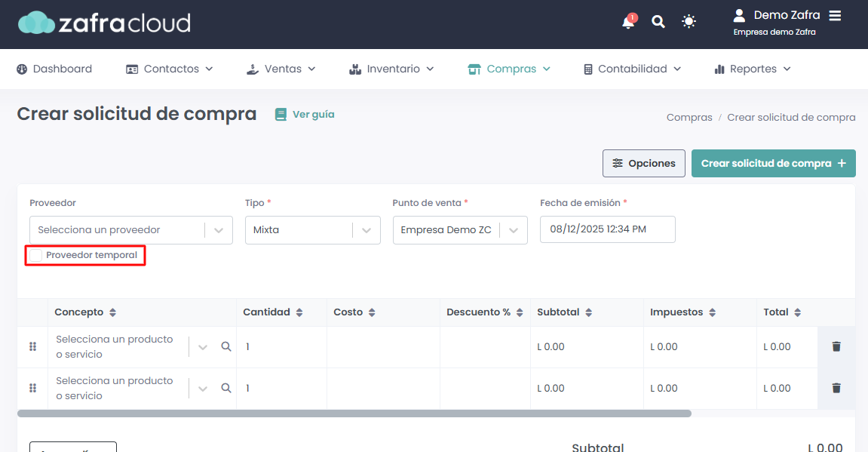Click Crear solicitud de compra button

click(x=773, y=164)
